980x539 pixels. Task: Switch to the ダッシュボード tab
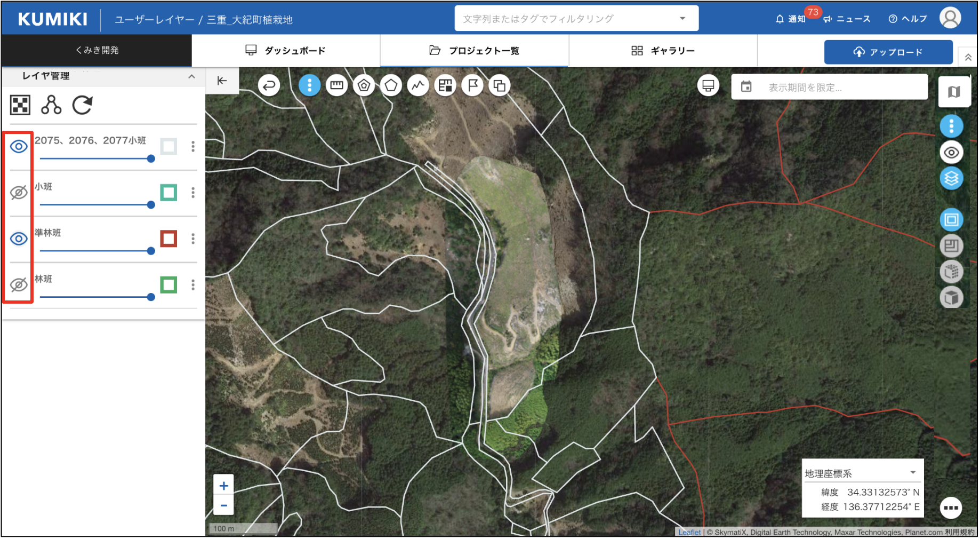pyautogui.click(x=285, y=51)
